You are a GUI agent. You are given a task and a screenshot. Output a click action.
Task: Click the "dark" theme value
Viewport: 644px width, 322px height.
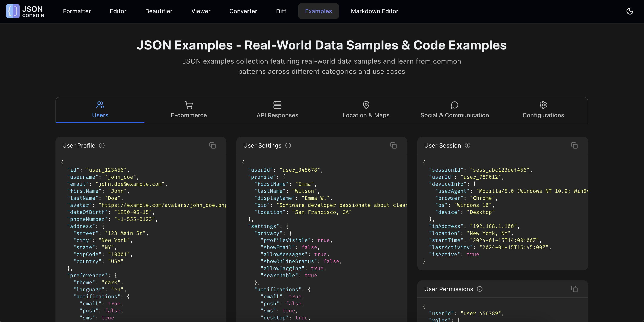pyautogui.click(x=111, y=283)
